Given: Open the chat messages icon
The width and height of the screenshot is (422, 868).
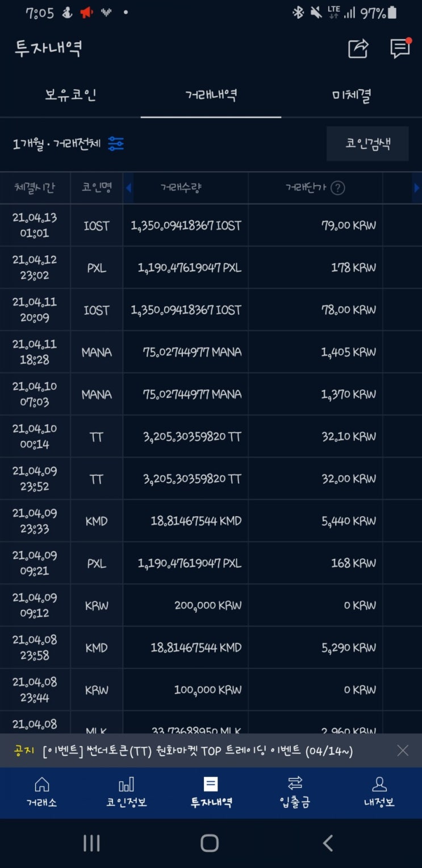Looking at the screenshot, I should click(x=400, y=49).
